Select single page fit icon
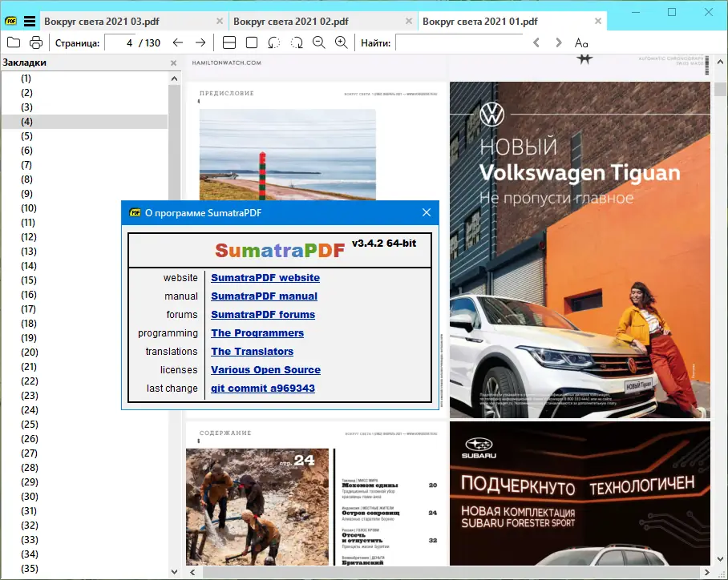 [252, 42]
